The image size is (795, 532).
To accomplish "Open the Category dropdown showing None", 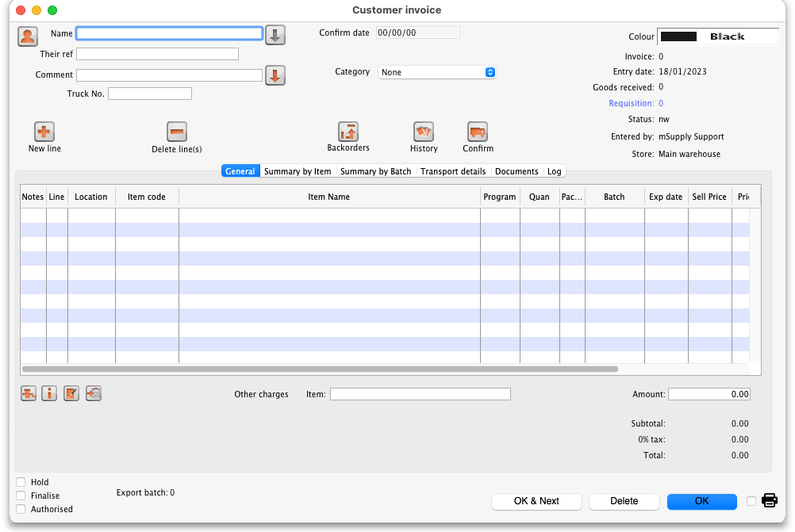I will point(437,72).
